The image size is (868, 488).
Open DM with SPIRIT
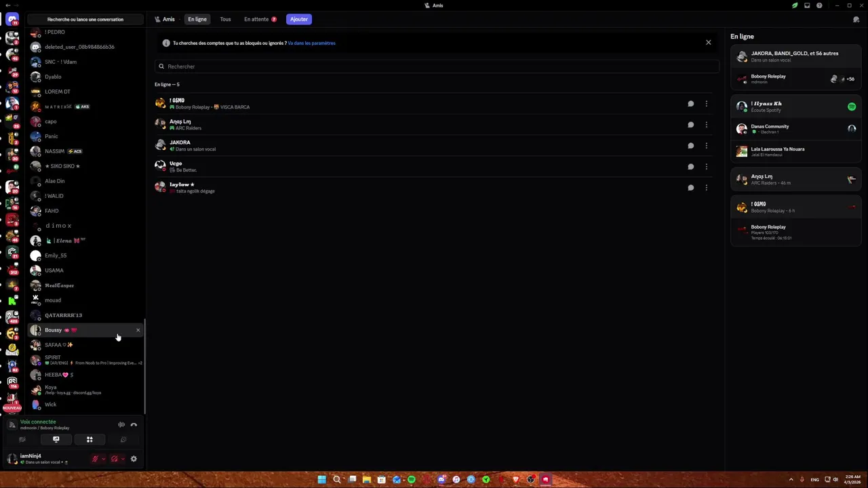[x=85, y=360]
